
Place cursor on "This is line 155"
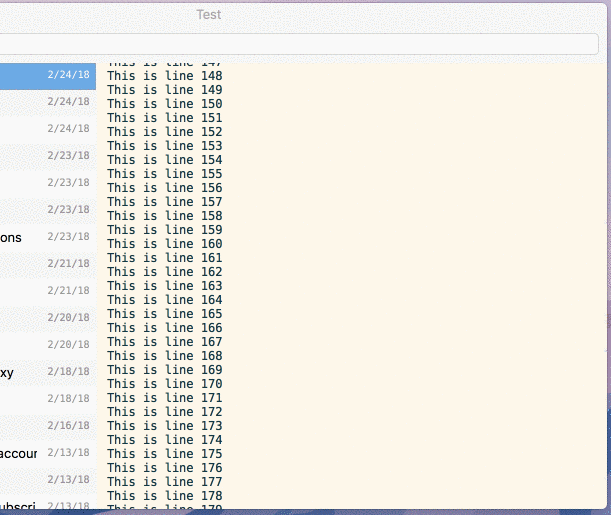pyautogui.click(x=165, y=174)
